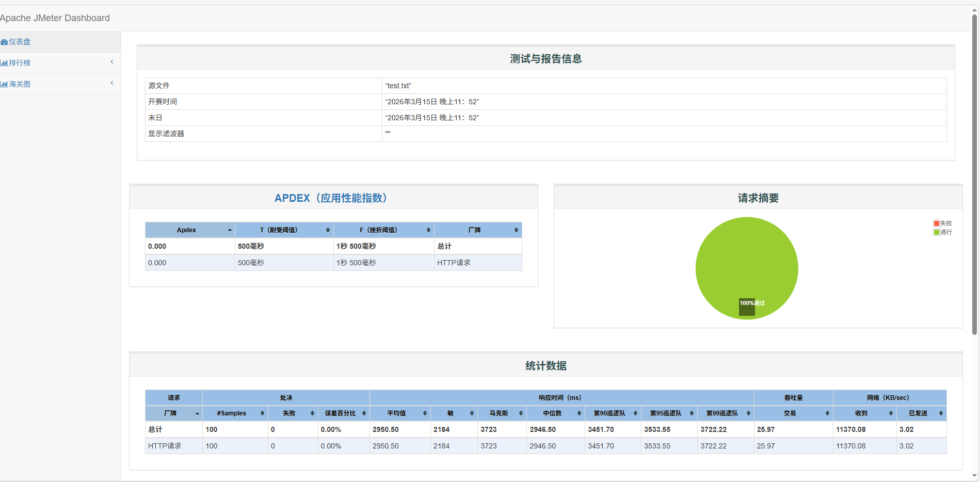Sort statistics table by 失败 column

point(293,413)
